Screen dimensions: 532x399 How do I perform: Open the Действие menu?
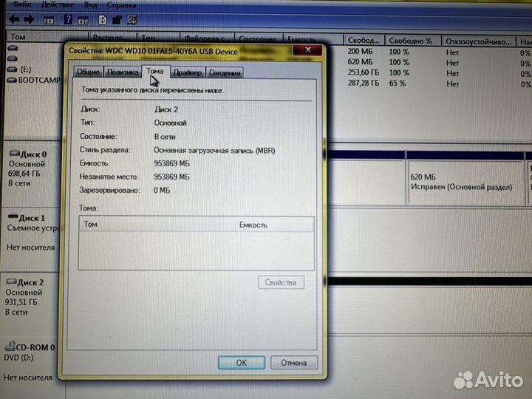point(58,4)
